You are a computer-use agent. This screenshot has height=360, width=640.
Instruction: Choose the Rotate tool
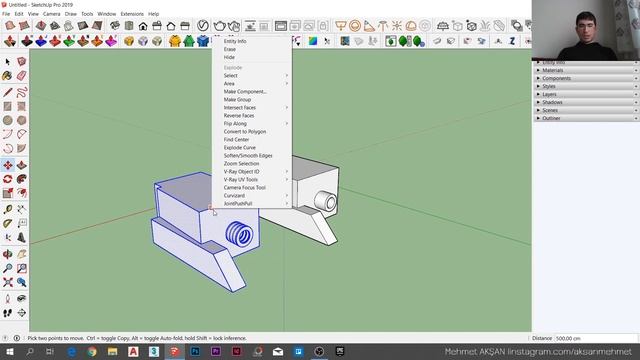[x=7, y=179]
